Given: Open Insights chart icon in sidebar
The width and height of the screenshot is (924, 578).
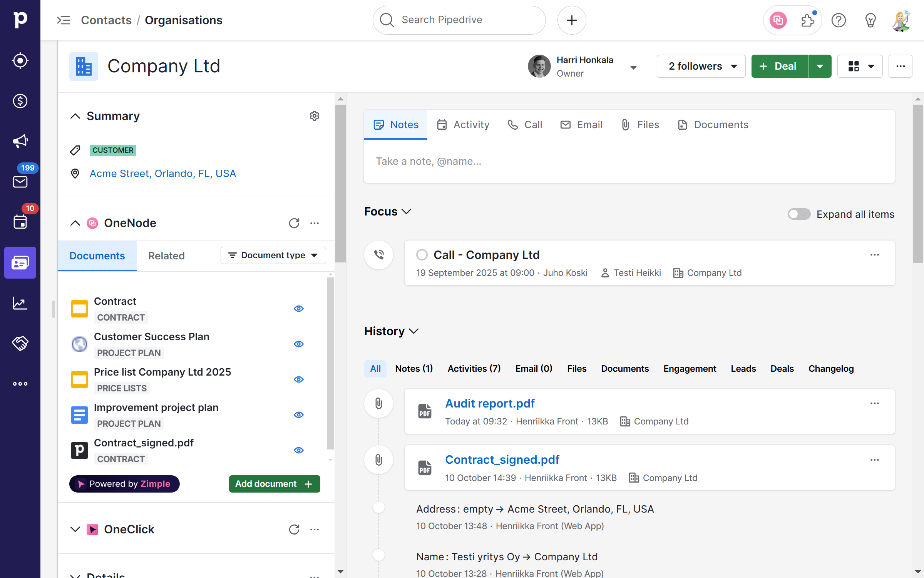Looking at the screenshot, I should click(20, 303).
